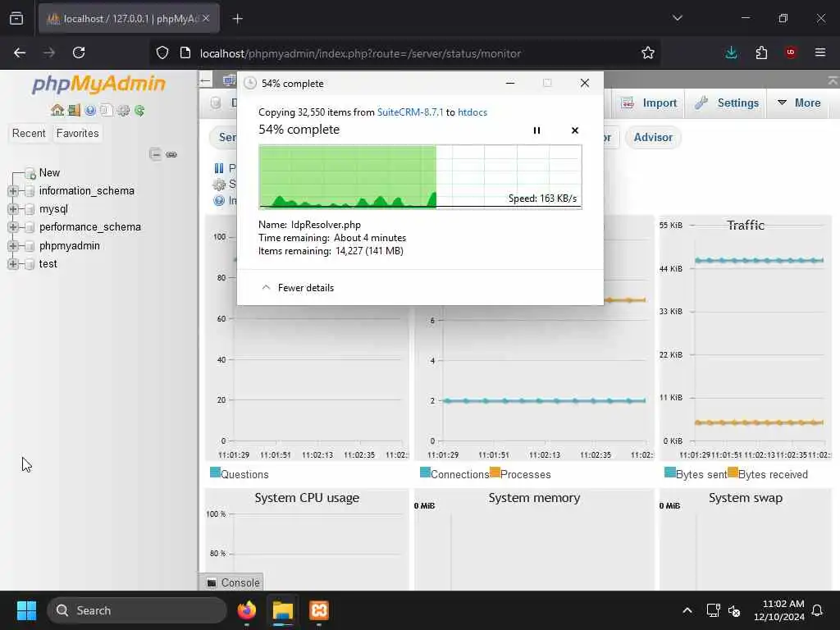Open the Windows Start menu
840x630 pixels.
[x=26, y=610]
